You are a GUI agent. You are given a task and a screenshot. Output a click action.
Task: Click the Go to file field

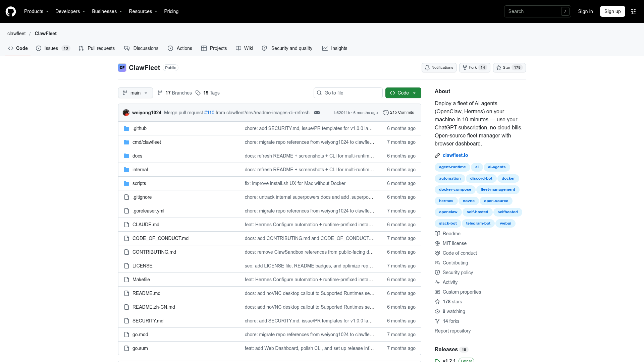point(348,93)
